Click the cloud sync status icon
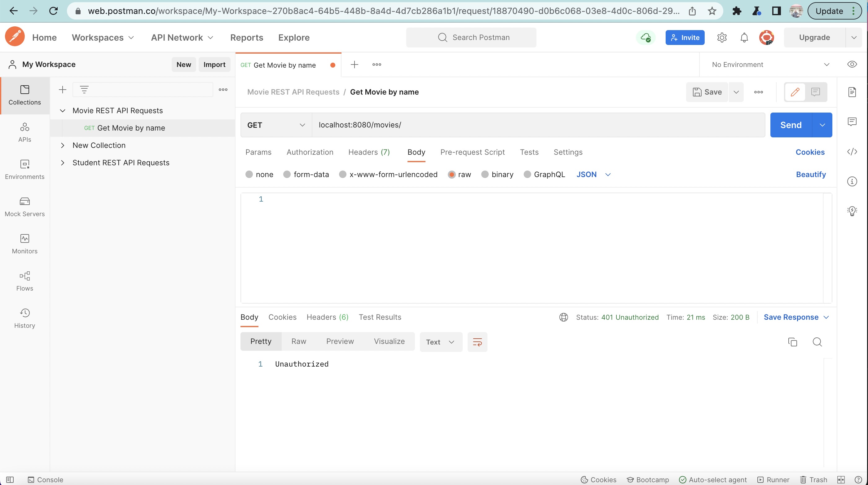Viewport: 868px width, 485px height. pos(645,38)
